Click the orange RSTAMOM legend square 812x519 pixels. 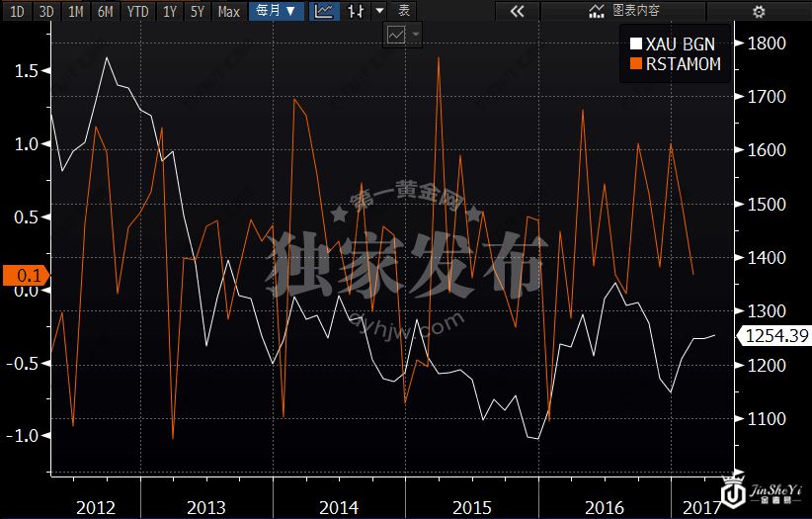[636, 64]
